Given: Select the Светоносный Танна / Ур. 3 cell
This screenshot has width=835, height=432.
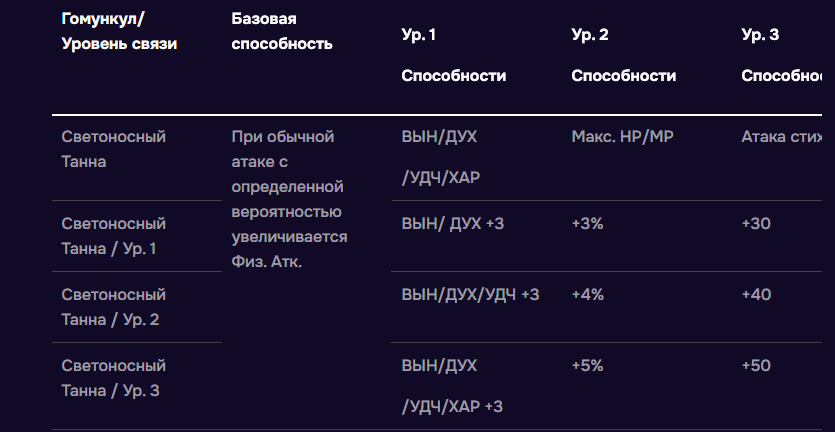Looking at the screenshot, I should tap(113, 378).
